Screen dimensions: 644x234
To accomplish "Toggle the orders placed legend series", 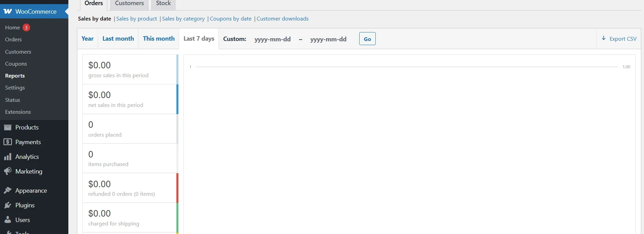I will point(130,129).
